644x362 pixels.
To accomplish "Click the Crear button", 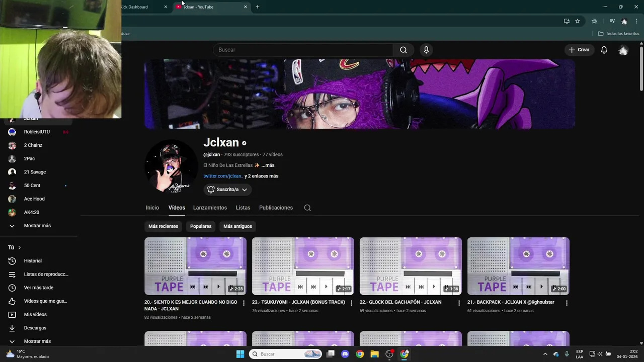I will tap(579, 50).
